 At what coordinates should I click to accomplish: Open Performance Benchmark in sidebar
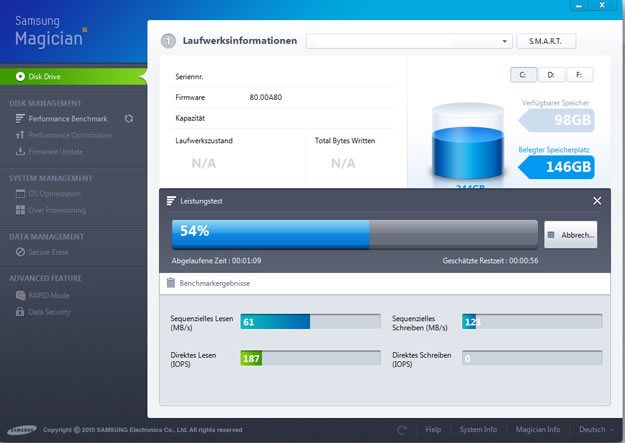click(68, 119)
